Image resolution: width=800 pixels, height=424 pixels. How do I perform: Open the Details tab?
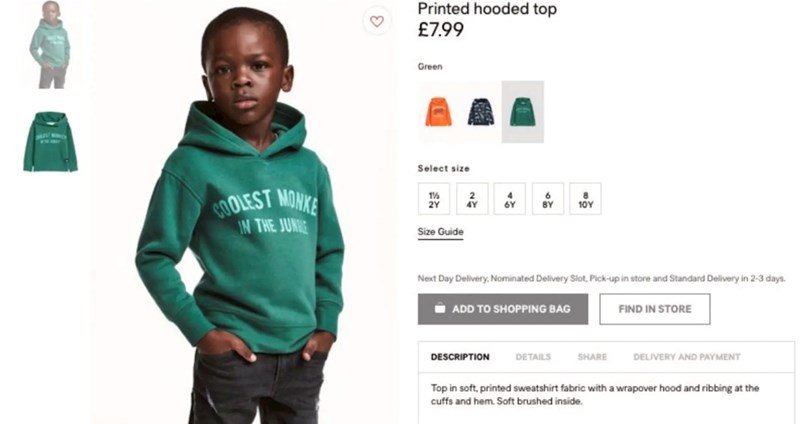pos(533,357)
